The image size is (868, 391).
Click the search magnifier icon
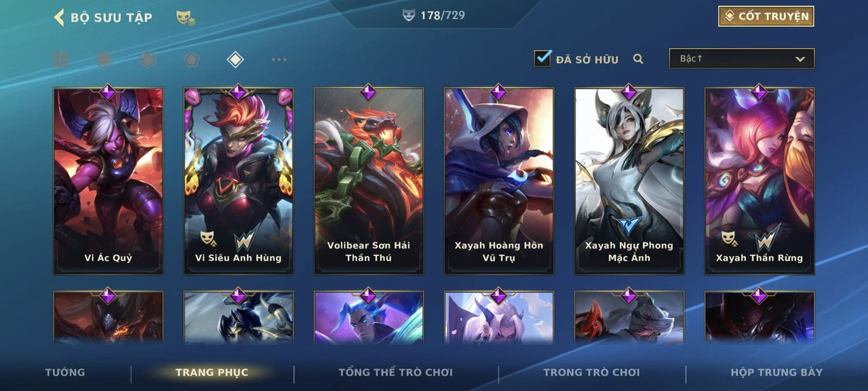(x=638, y=59)
